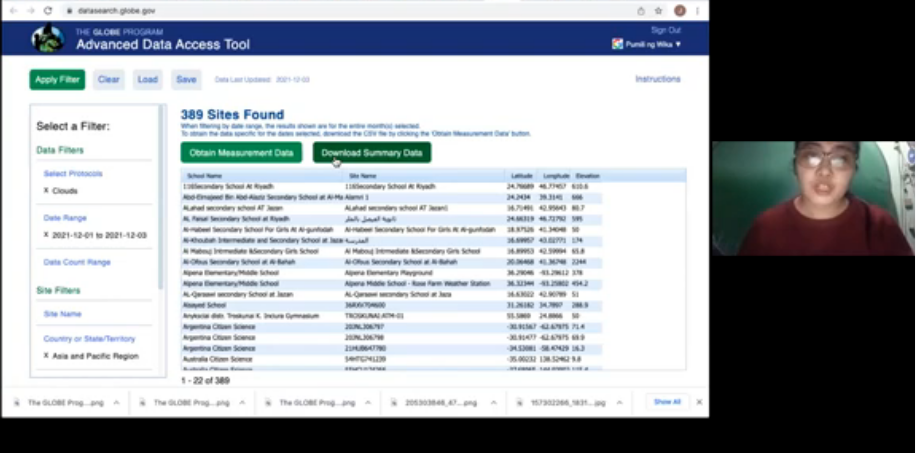The image size is (916, 453).
Task: Remove the Clouds protocol filter X
Action: 46,191
